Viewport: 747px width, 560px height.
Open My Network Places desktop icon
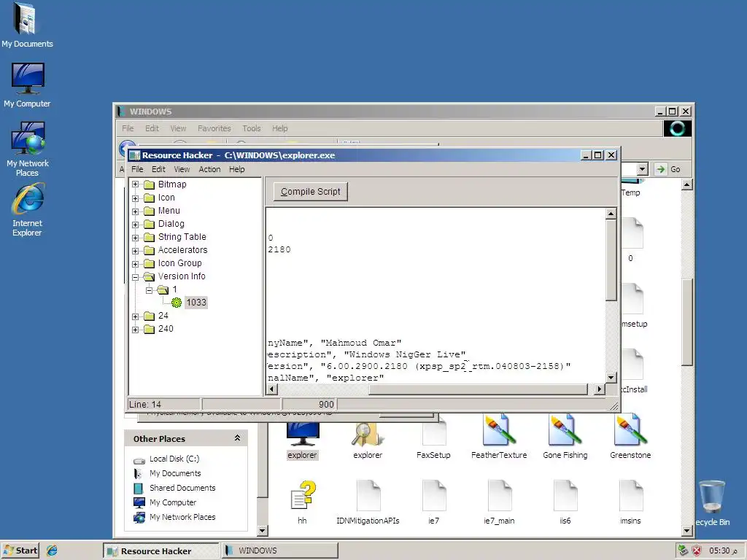(27, 149)
